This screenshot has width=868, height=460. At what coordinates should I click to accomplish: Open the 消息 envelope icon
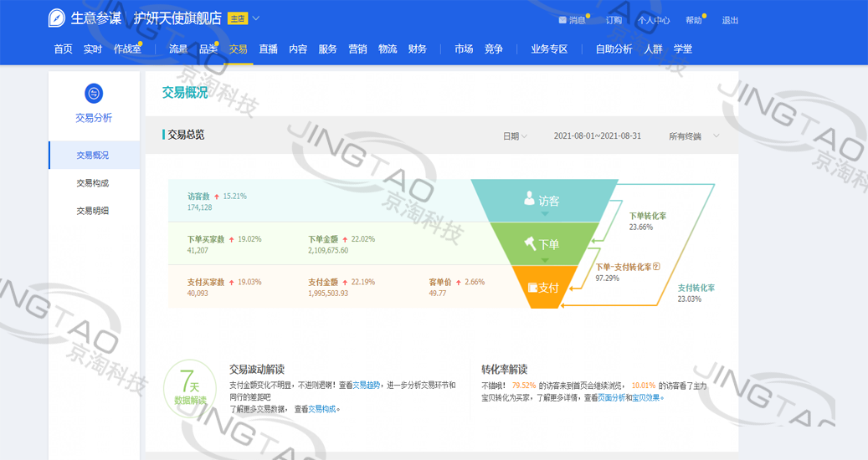pos(562,20)
